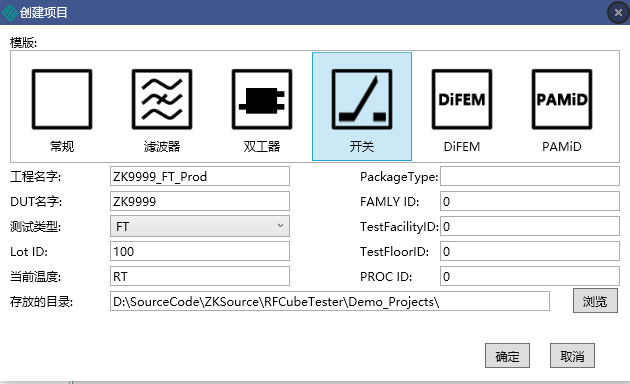Viewport: 630px width, 384px height.
Task: Select the PAMiD template icon
Action: tap(562, 99)
